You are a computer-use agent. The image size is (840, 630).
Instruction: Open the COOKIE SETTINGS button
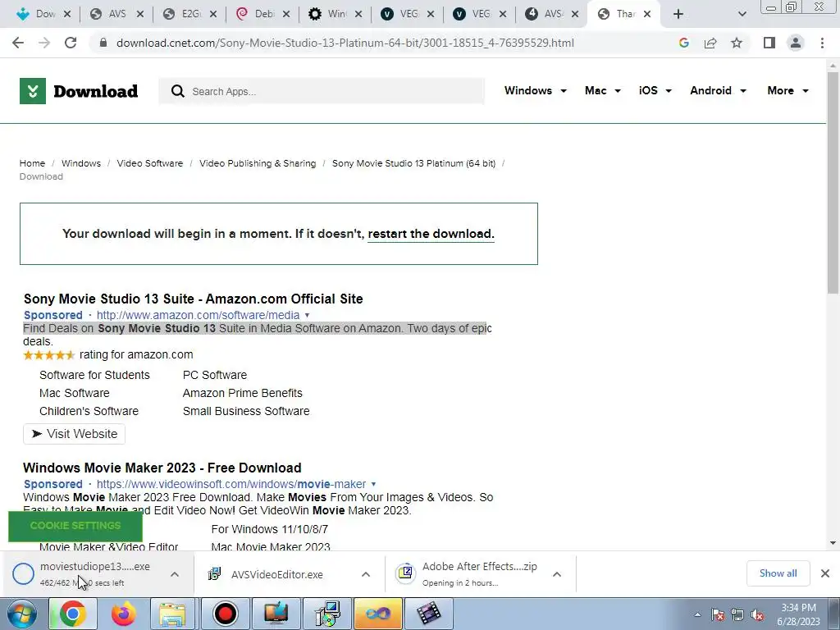[75, 526]
